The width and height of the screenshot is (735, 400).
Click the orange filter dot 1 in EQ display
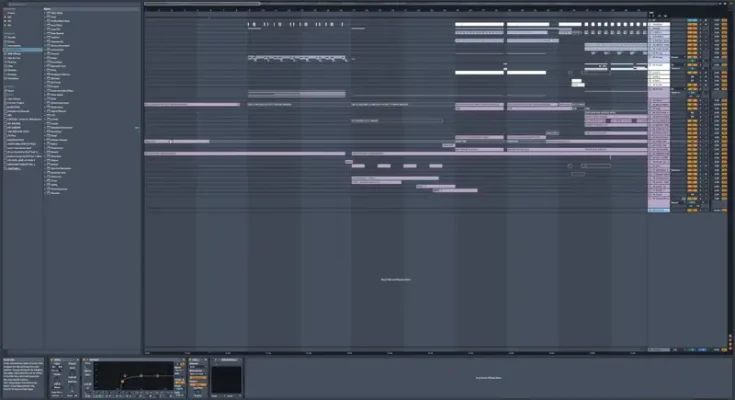(x=122, y=379)
